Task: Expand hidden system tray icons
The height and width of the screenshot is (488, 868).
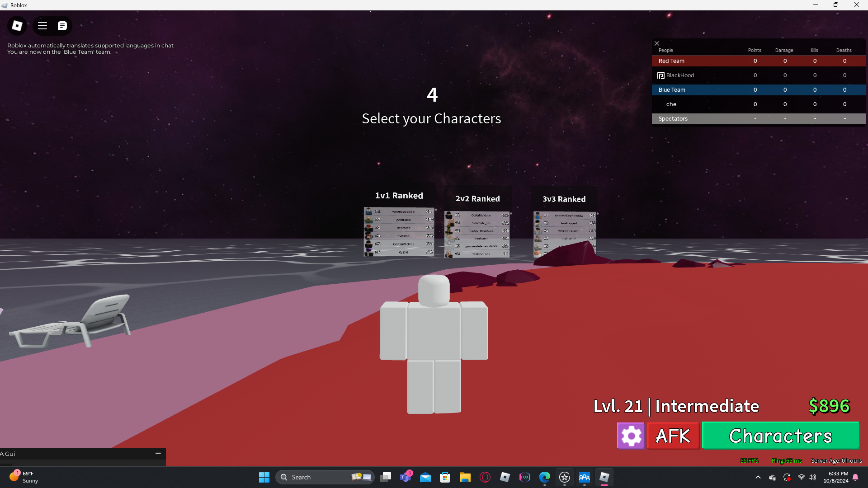Action: tap(758, 477)
